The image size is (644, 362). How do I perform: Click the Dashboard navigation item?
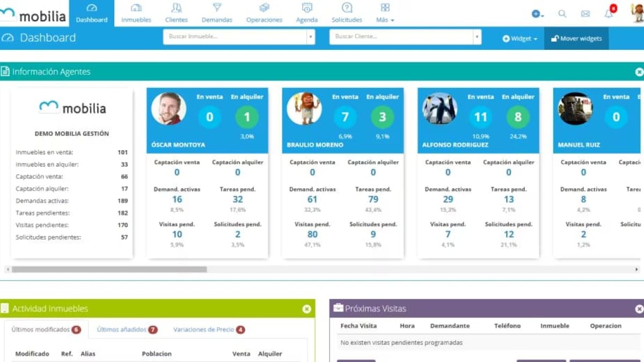(92, 13)
